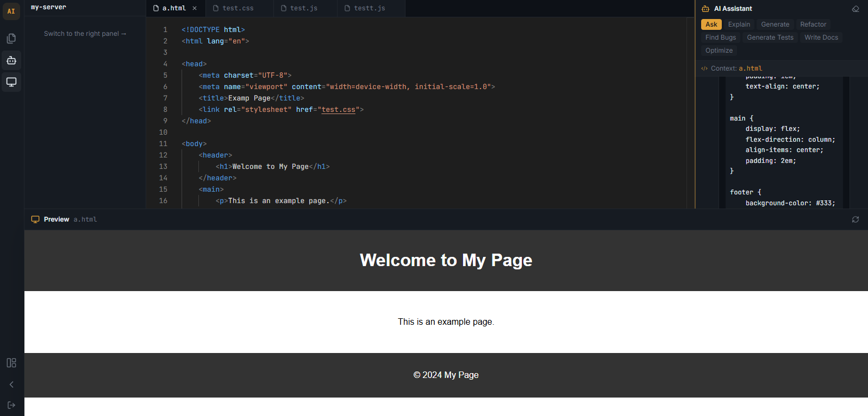Click the meta charset code line

(x=245, y=75)
